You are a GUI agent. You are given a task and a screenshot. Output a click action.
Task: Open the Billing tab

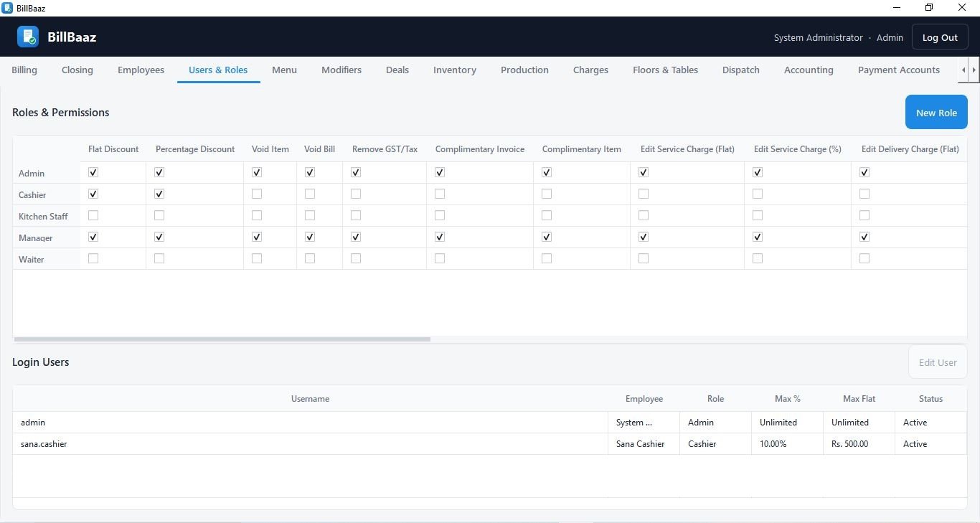point(24,70)
